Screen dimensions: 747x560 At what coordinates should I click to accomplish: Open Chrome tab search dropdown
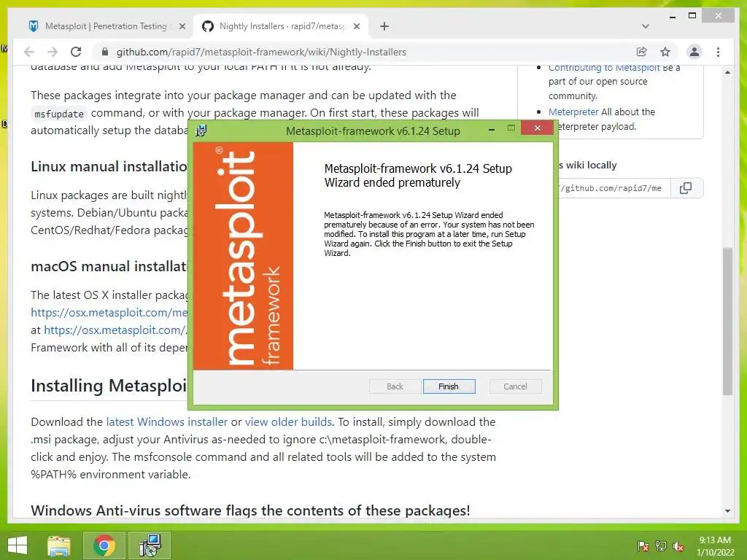pyautogui.click(x=646, y=26)
